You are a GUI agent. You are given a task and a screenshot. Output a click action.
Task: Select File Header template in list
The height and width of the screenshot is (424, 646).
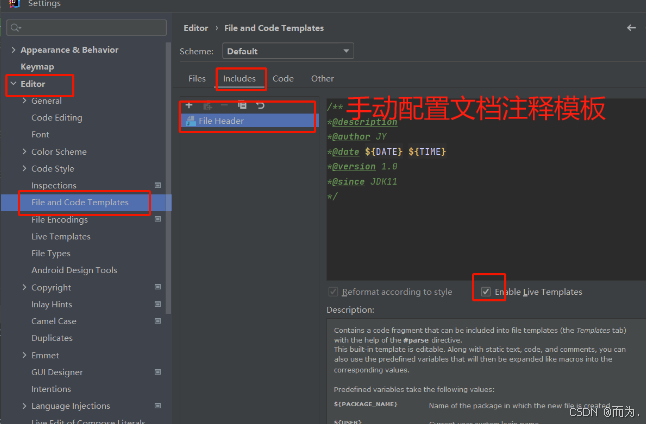point(250,121)
